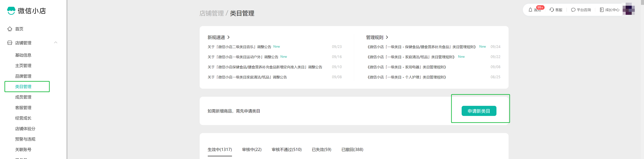Viewport: 644px width, 159px height.
Task: Open the 成长中心 document icon
Action: pyautogui.click(x=601, y=10)
